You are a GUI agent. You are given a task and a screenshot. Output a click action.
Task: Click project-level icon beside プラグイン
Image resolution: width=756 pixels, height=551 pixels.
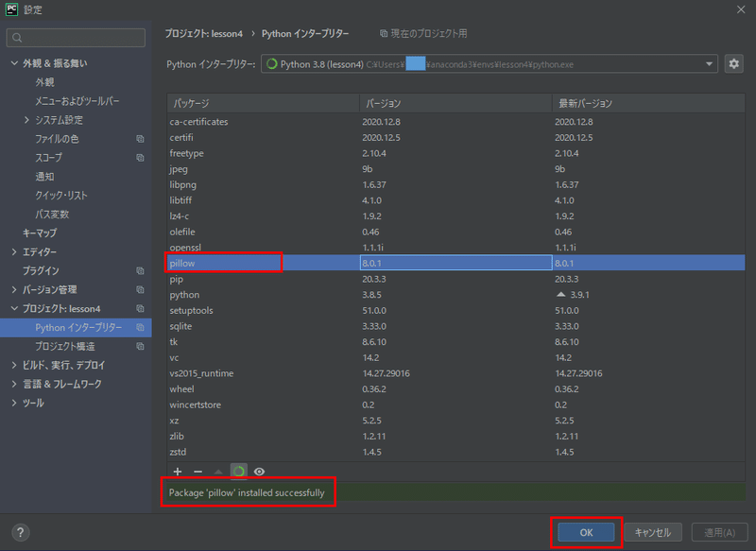[140, 271]
